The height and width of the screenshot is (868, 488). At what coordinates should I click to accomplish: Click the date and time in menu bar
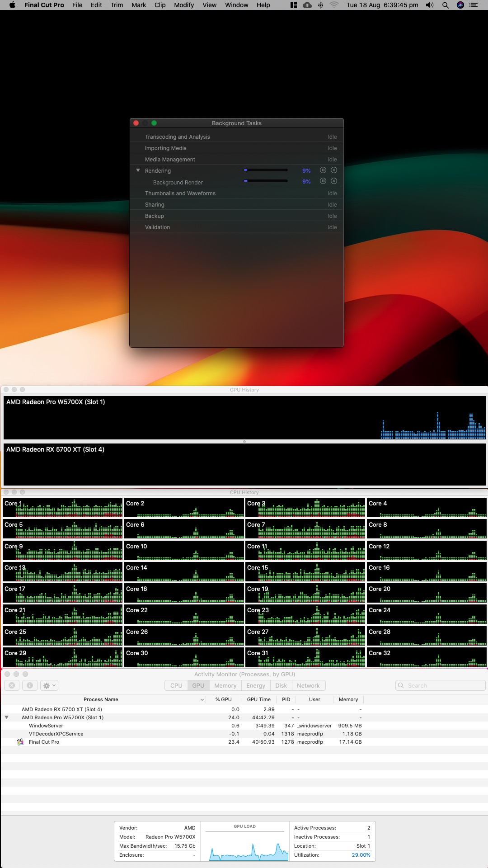382,5
